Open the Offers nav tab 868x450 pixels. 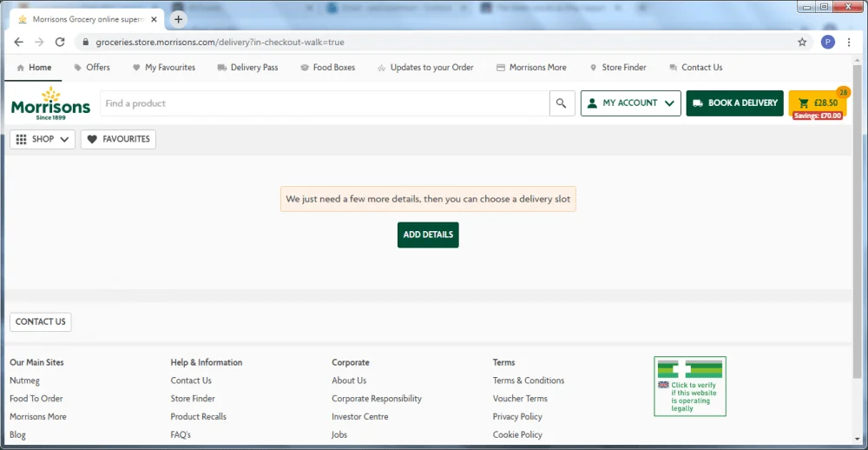point(92,68)
